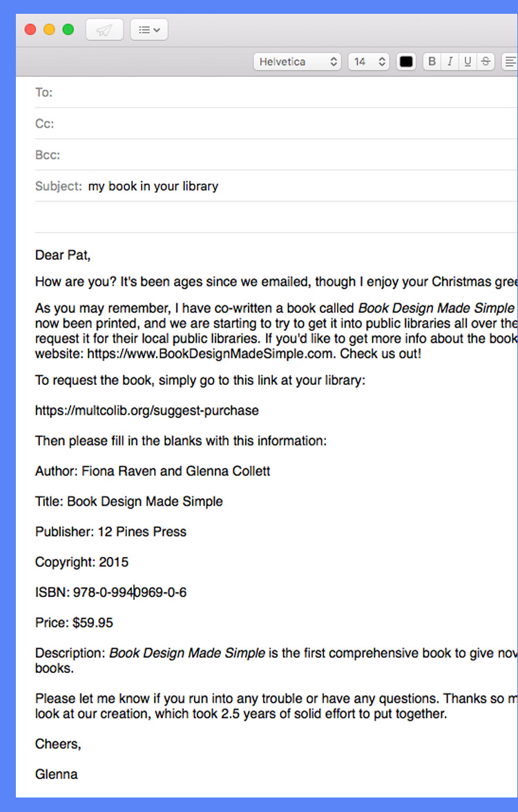This screenshot has width=518, height=812.
Task: Open the Helvetica font family dropdown
Action: point(297,61)
